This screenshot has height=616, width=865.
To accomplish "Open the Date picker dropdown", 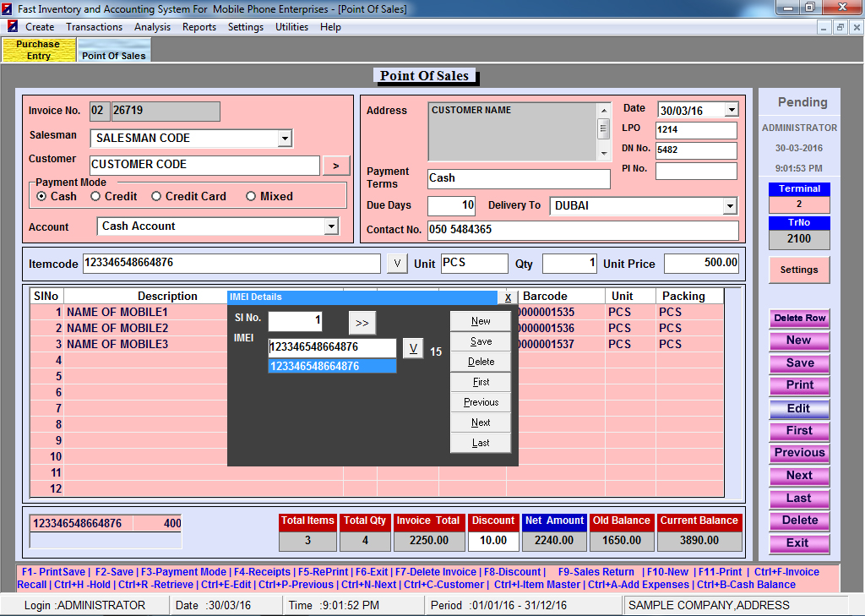I will click(731, 110).
